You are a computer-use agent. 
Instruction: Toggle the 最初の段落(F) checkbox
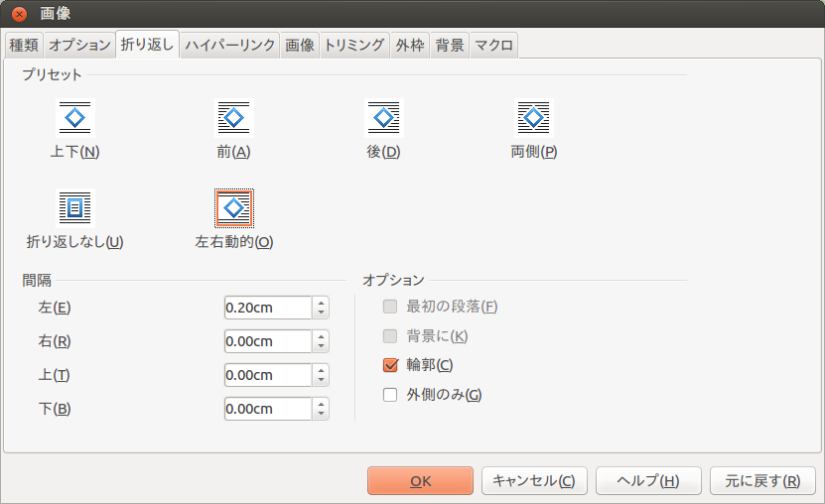[390, 307]
